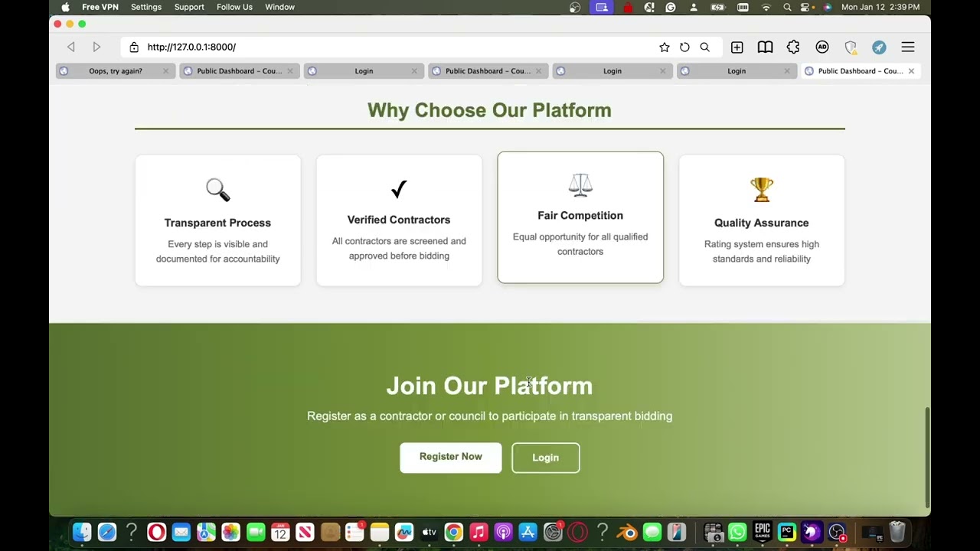Open Wi-Fi status in the menu bar
The width and height of the screenshot is (980, 551).
[x=766, y=7]
